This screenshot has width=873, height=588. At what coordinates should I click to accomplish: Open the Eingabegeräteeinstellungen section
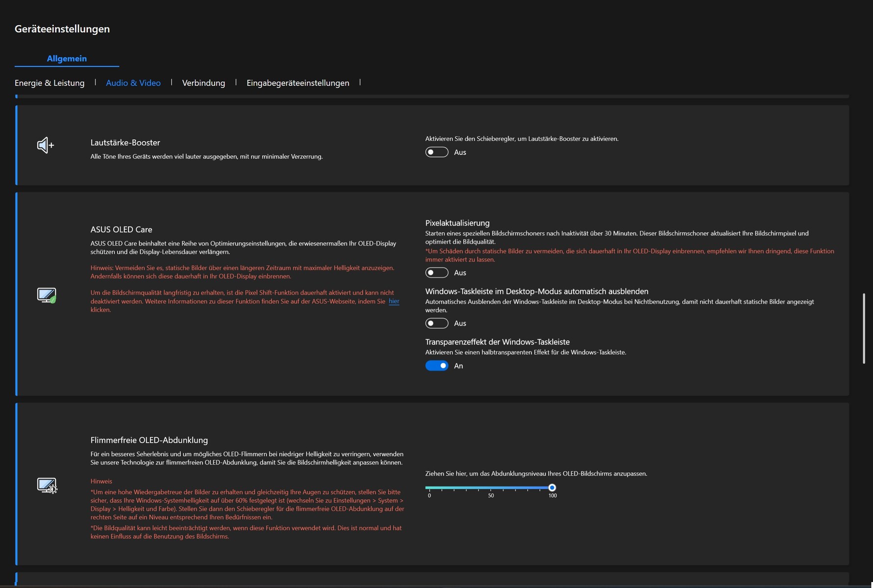tap(298, 83)
